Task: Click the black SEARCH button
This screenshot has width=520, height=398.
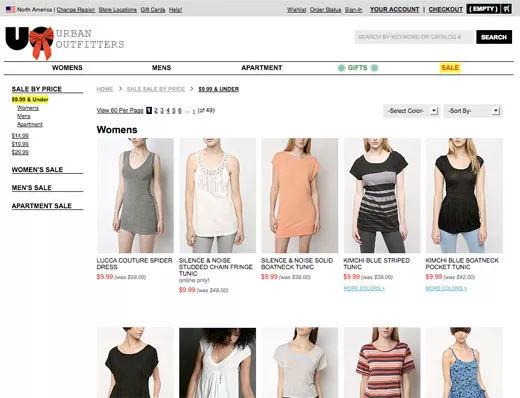Action: pos(494,37)
